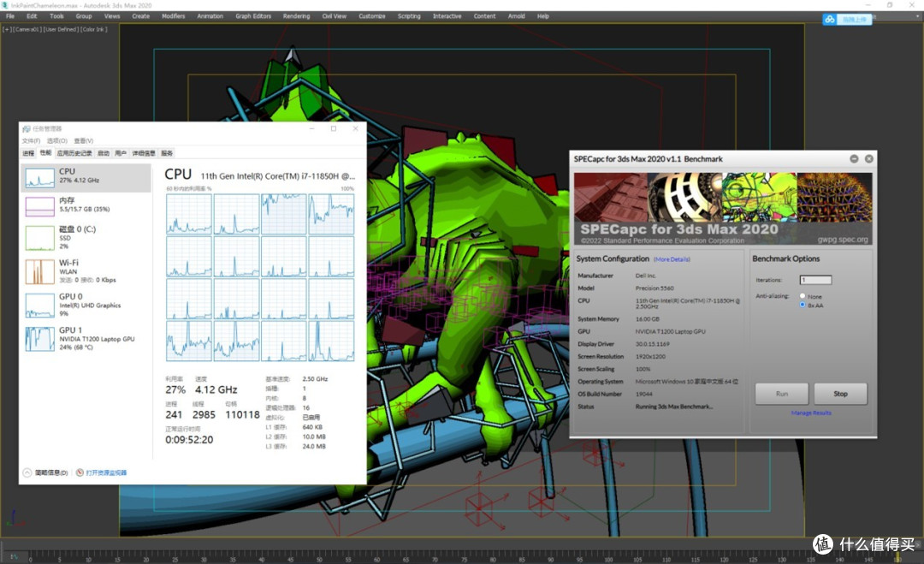Open the Group menu
924x564 pixels.
84,16
